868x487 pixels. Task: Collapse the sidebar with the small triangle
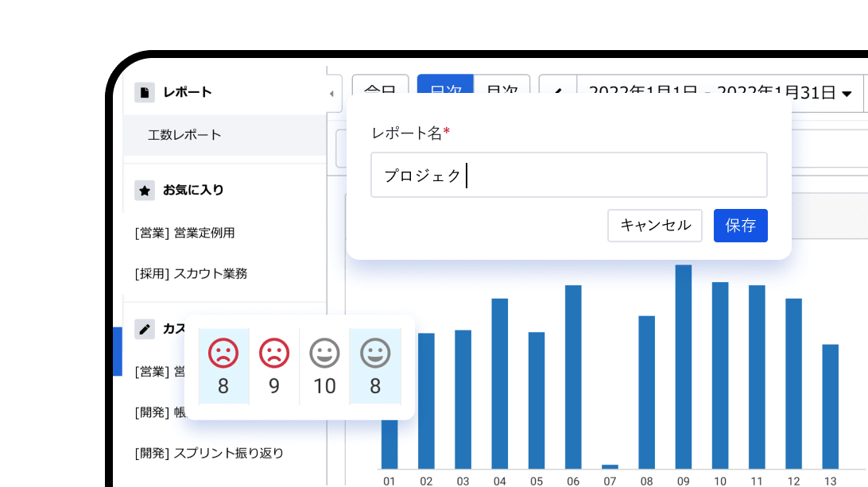[331, 94]
